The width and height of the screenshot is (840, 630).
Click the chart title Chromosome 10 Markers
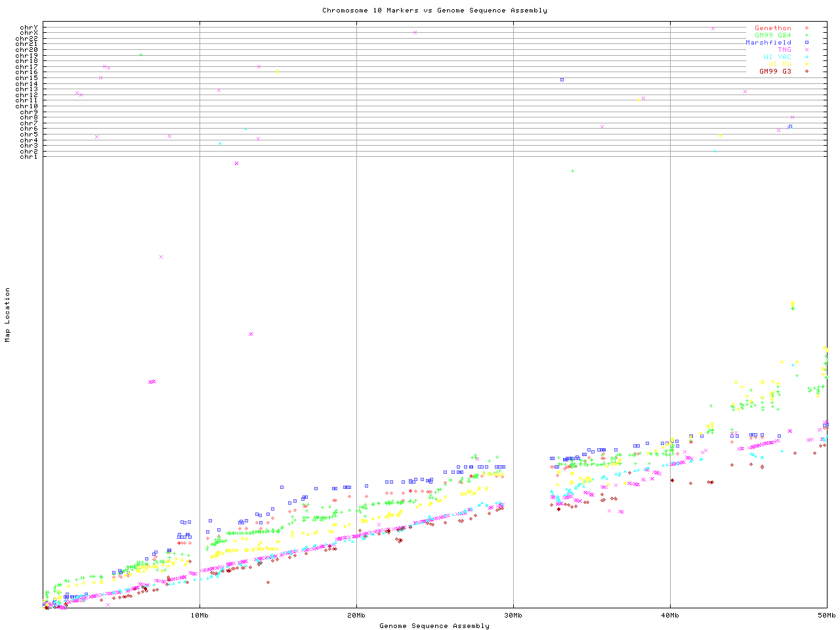[434, 10]
